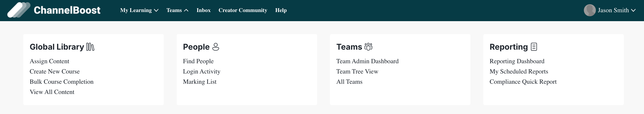Open the Reporting Dashboard link

[x=517, y=61]
